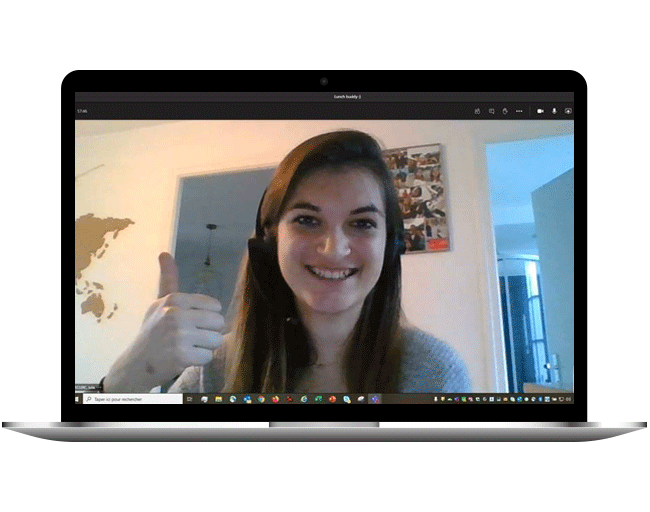Click the meeting duration timer
The width and height of the screenshot is (650, 512).
coord(83,111)
